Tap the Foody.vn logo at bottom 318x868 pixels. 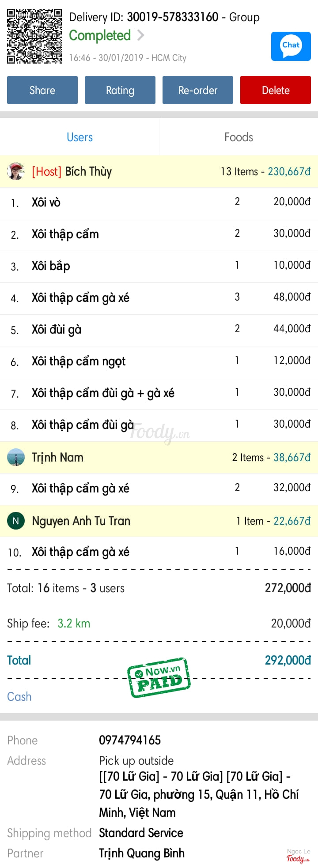point(298,858)
